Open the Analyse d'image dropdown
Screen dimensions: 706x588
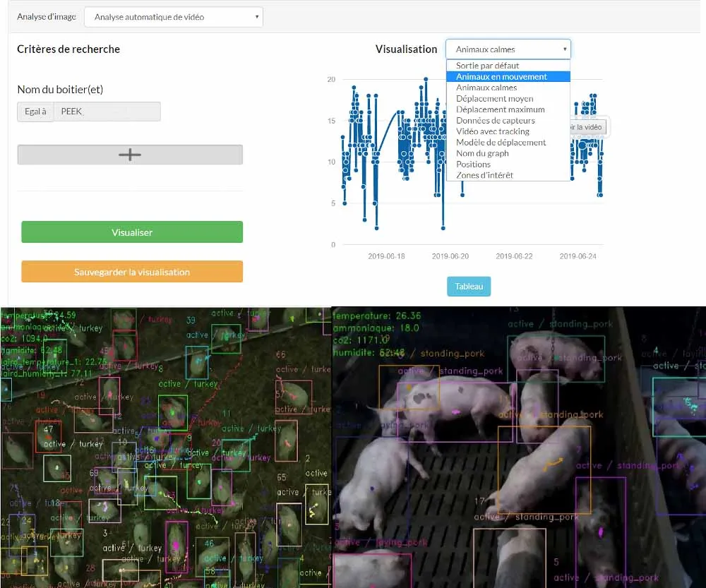click(173, 17)
